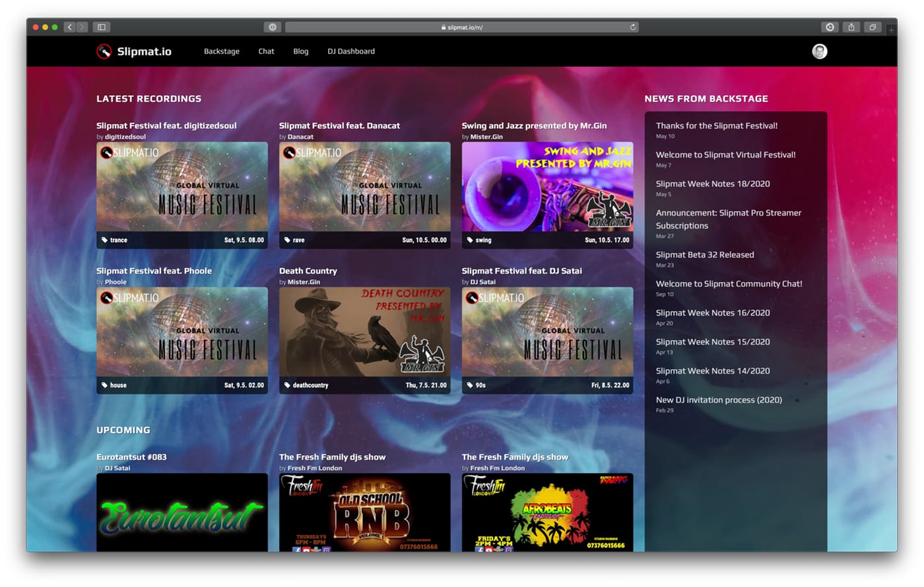Viewport: 924px width, 587px height.
Task: Open 'Slipmat Week Notes 15/2020' news
Action: 713,342
